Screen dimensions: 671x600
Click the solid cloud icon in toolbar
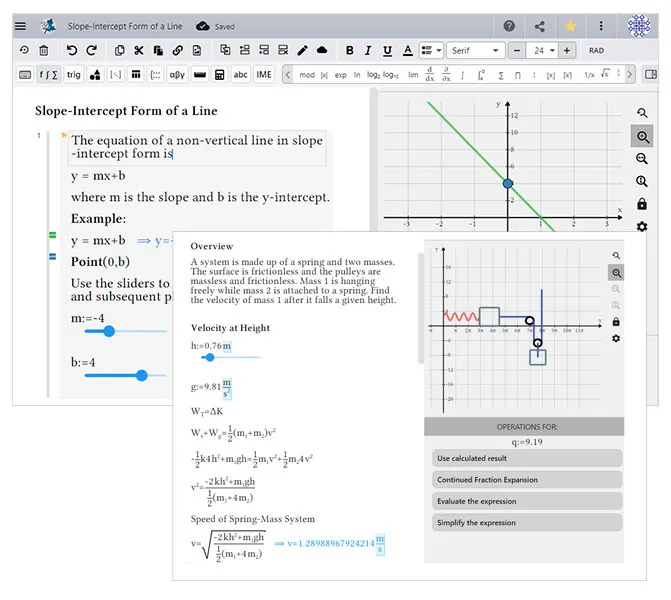[322, 50]
